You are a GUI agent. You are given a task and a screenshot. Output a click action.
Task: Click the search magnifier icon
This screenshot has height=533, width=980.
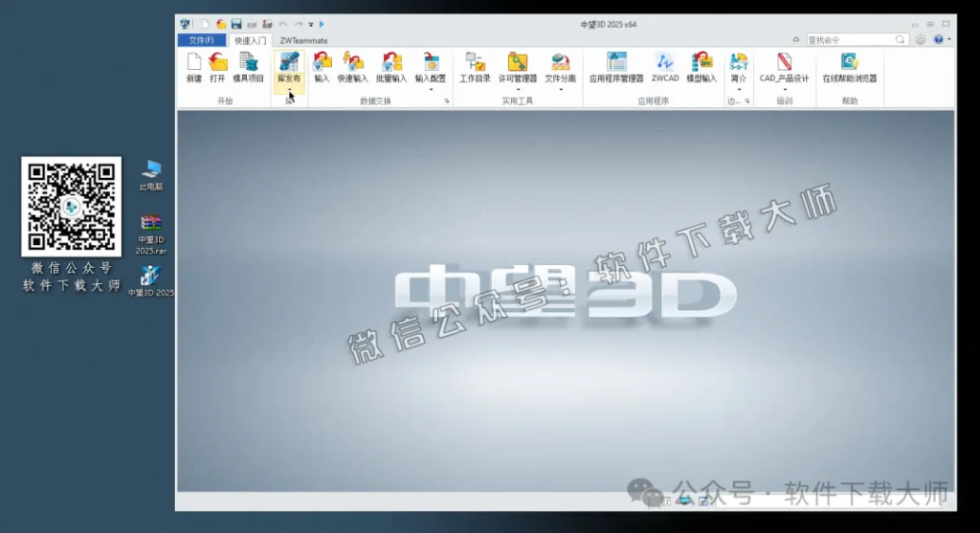[x=900, y=39]
